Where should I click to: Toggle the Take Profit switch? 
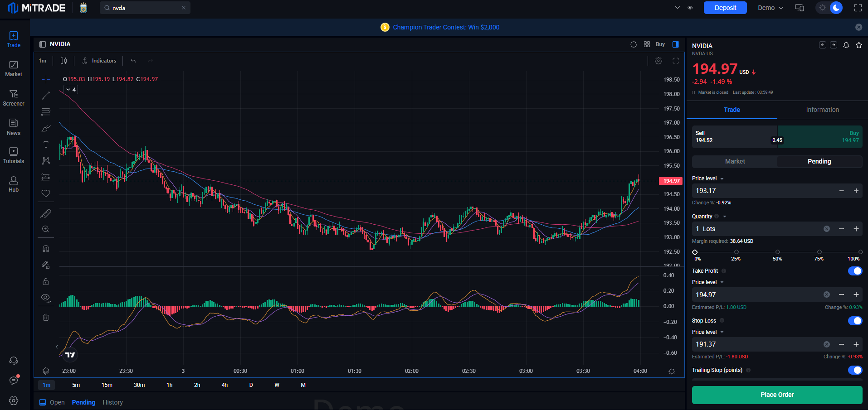point(855,271)
